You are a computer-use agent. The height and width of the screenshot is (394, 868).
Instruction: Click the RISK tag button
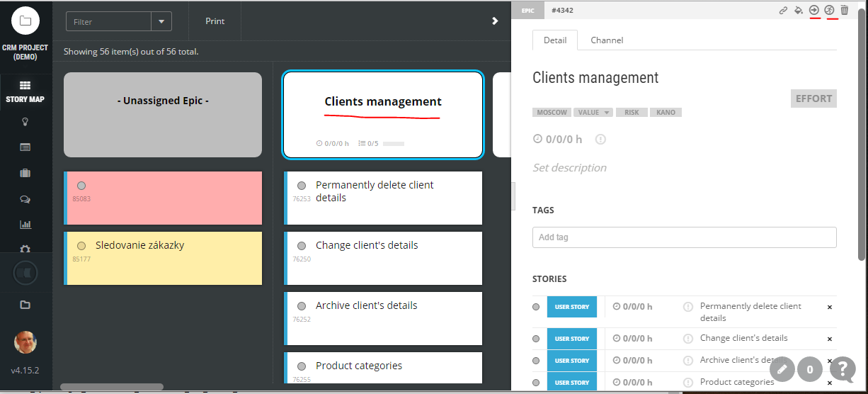[632, 113]
